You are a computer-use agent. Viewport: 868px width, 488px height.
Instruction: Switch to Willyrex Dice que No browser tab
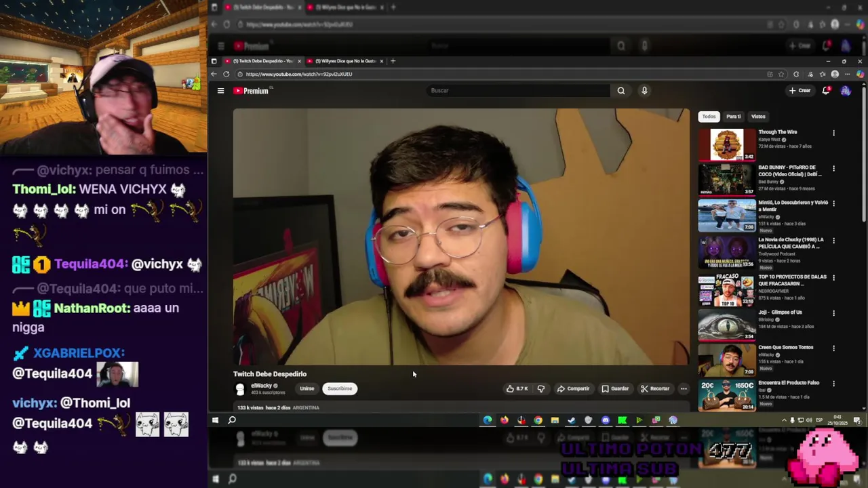point(344,61)
